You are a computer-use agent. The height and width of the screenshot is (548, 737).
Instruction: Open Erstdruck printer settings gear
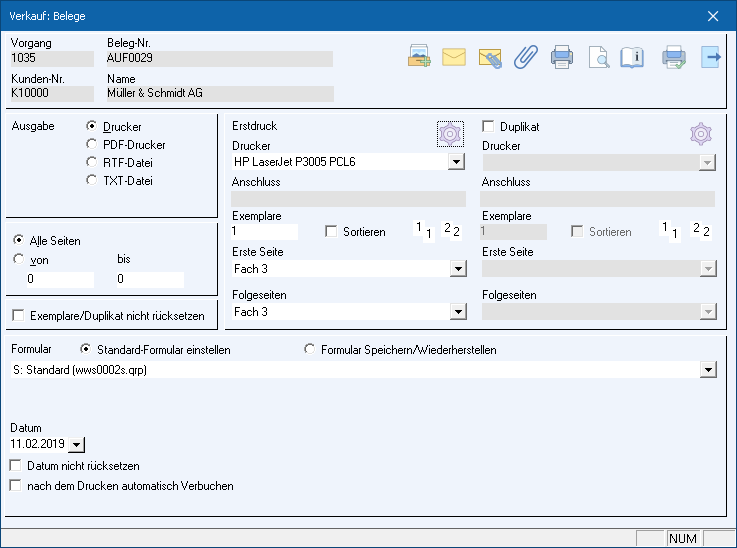pyautogui.click(x=451, y=133)
